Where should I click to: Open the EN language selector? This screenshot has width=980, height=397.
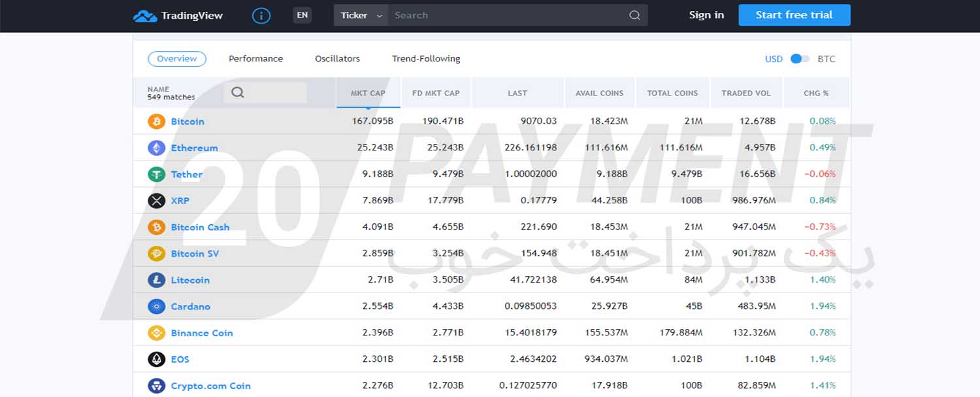(x=302, y=15)
